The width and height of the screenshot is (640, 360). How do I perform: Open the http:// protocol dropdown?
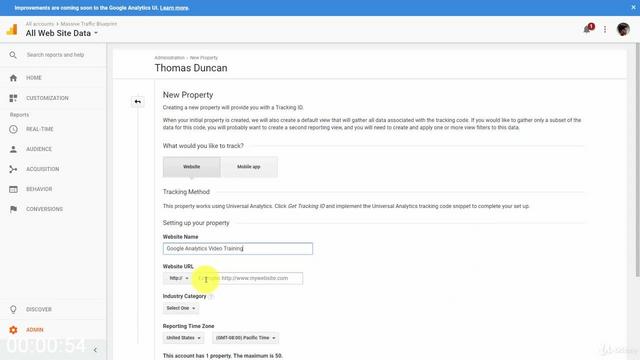tap(179, 278)
